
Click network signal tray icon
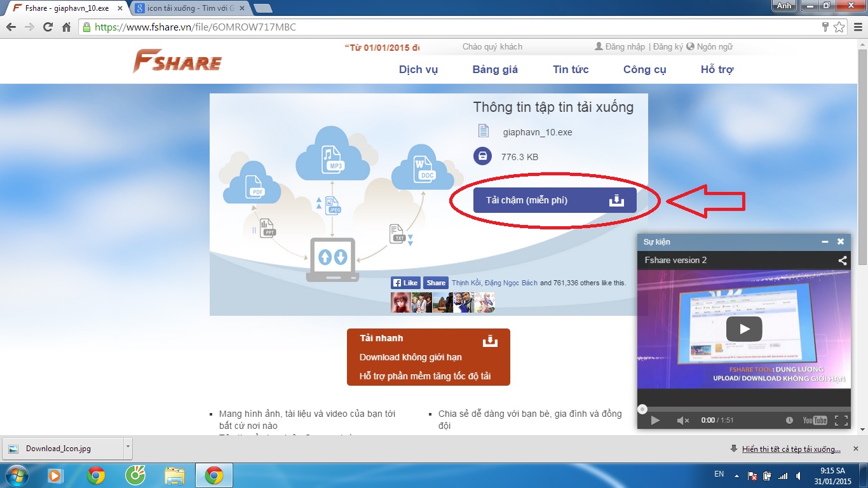click(782, 475)
